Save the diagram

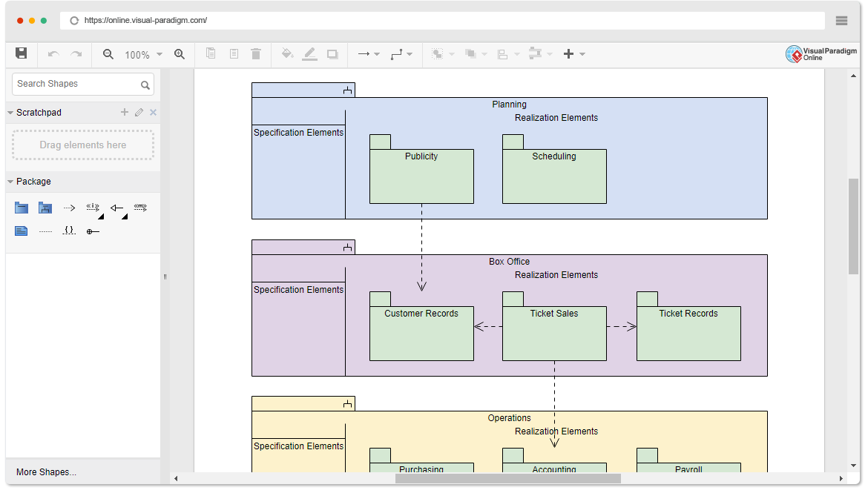(21, 53)
